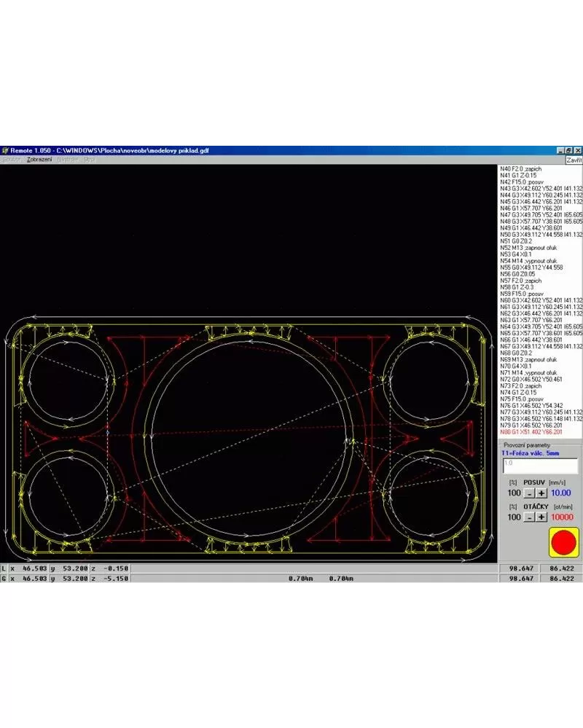Click the Provozní parametry group title
583x728 pixels.
[527, 445]
